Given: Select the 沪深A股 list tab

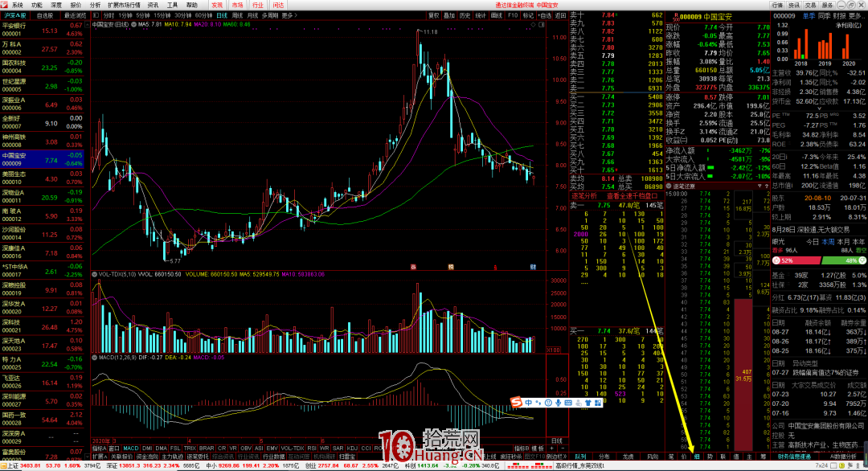Looking at the screenshot, I should click(x=15, y=15).
